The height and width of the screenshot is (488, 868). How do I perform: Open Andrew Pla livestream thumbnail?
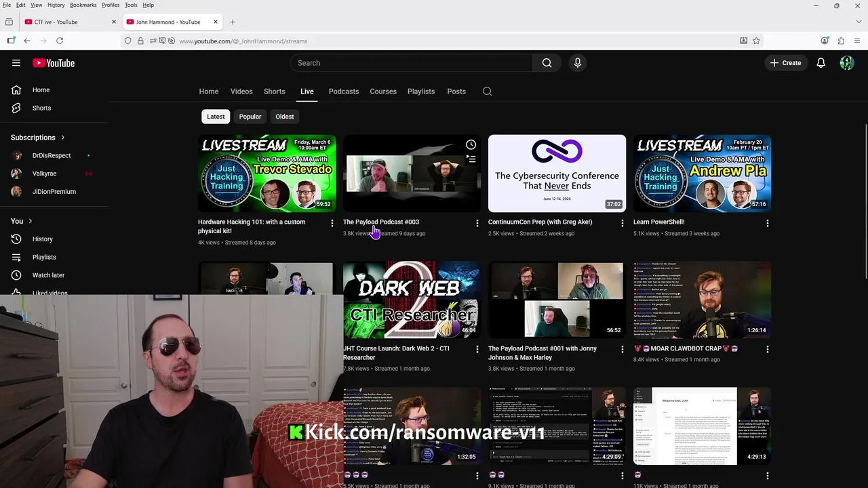click(x=702, y=174)
